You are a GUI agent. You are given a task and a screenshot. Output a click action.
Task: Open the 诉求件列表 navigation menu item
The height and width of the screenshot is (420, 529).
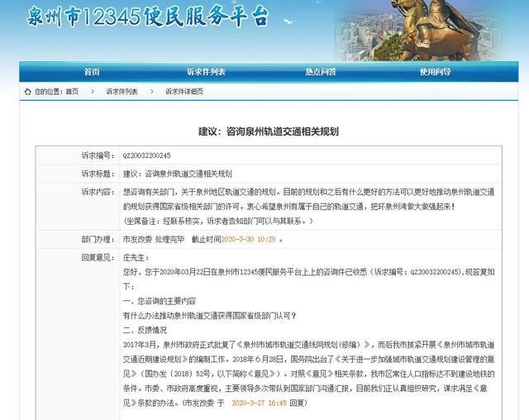[206, 72]
